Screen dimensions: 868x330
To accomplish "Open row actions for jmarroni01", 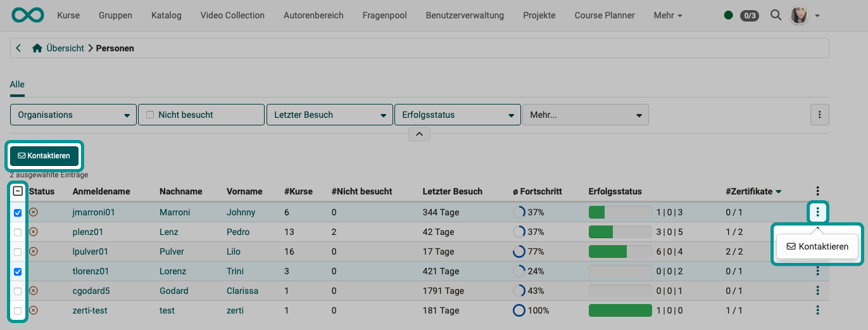I will pos(818,212).
